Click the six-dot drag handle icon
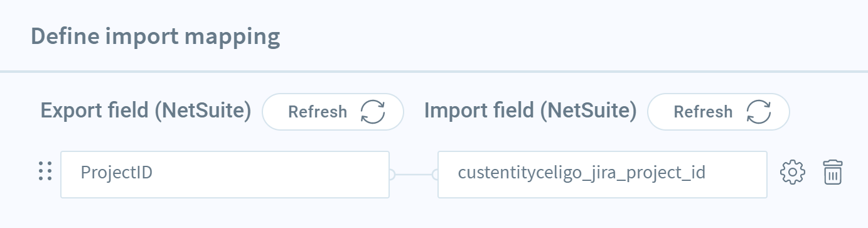The height and width of the screenshot is (228, 868). (45, 171)
